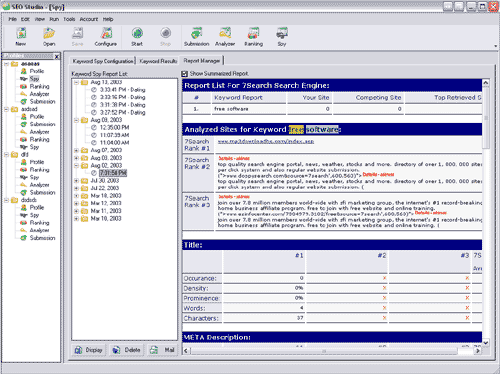Expand the Mar 18, 2003 folder
Viewport: 500px width, 374px height.
click(x=76, y=196)
